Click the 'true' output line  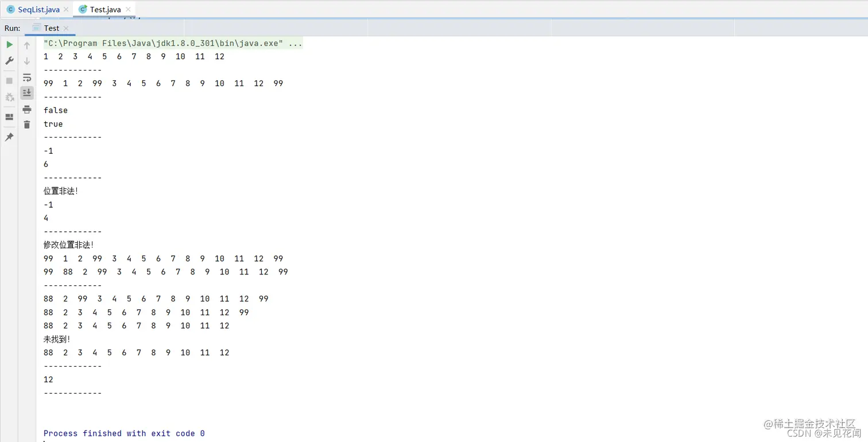[53, 124]
